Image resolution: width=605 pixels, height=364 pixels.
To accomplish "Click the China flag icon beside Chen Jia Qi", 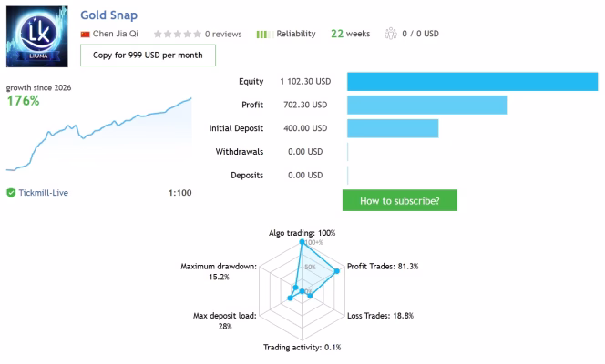I will [85, 35].
